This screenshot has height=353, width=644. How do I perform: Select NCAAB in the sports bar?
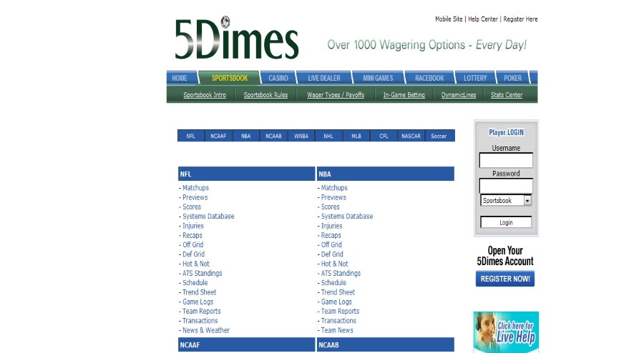(273, 136)
